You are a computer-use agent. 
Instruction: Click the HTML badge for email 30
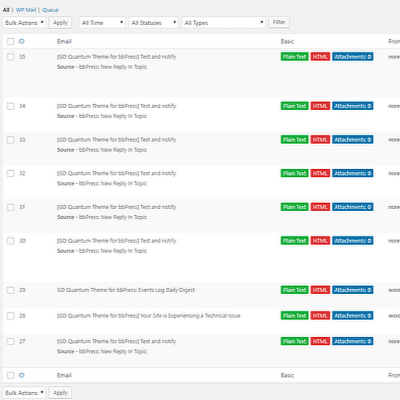[x=320, y=241]
